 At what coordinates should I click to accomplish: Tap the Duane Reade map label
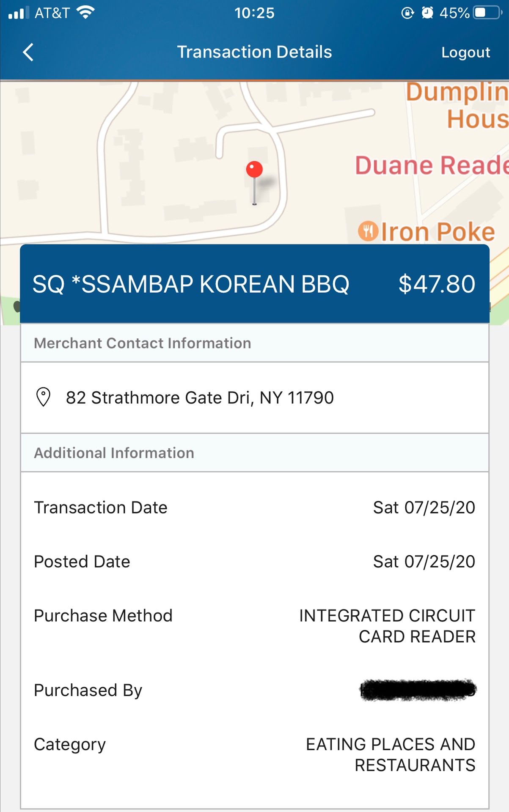point(431,165)
